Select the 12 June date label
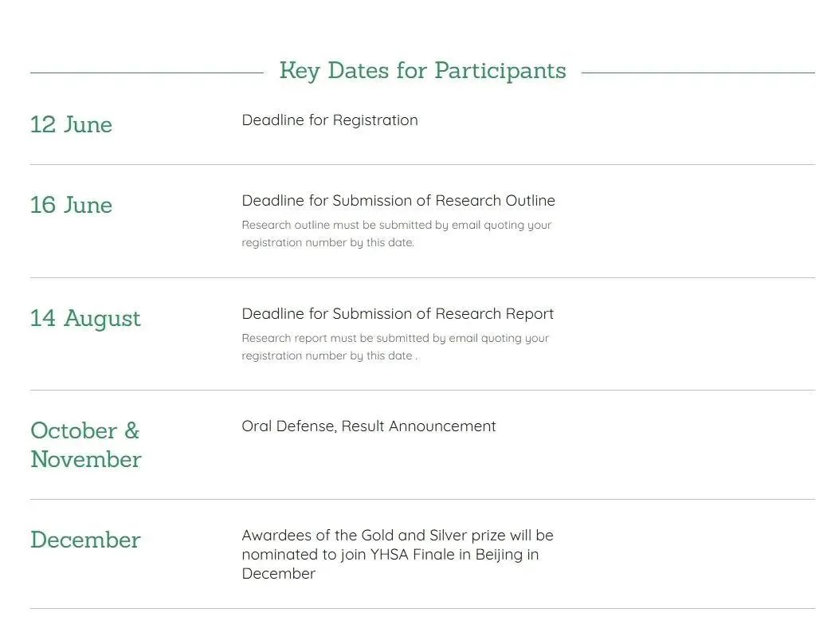The width and height of the screenshot is (835, 644). click(x=71, y=124)
